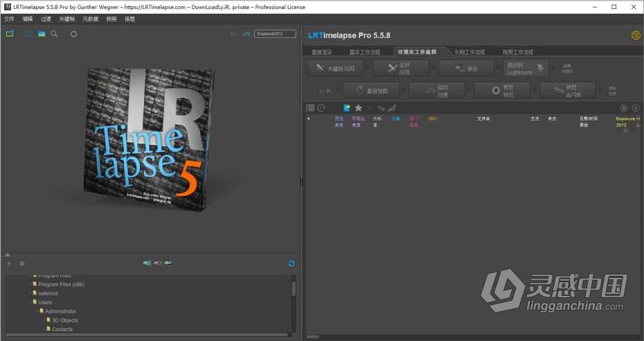Open the 关键帧 menu

tap(67, 19)
